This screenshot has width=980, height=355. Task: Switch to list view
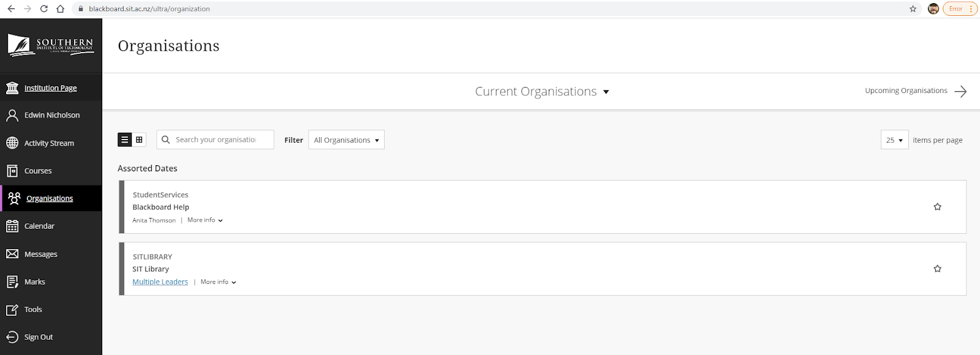coord(124,140)
